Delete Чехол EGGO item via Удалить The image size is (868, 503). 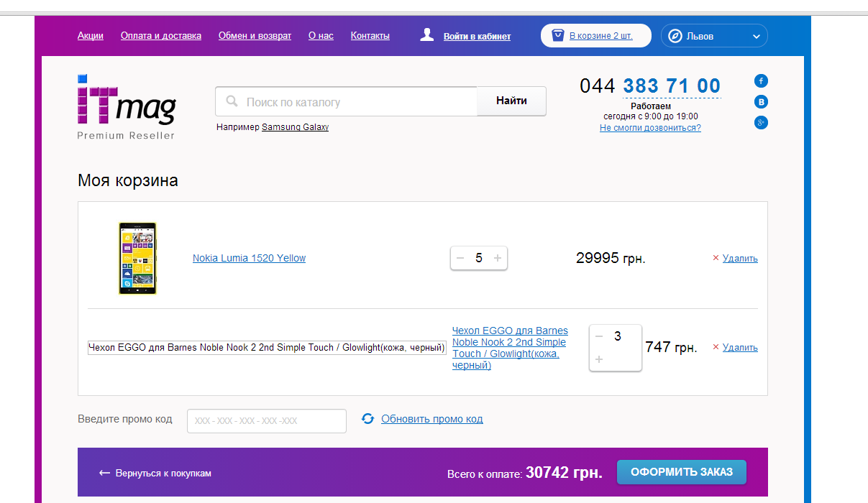tap(740, 347)
